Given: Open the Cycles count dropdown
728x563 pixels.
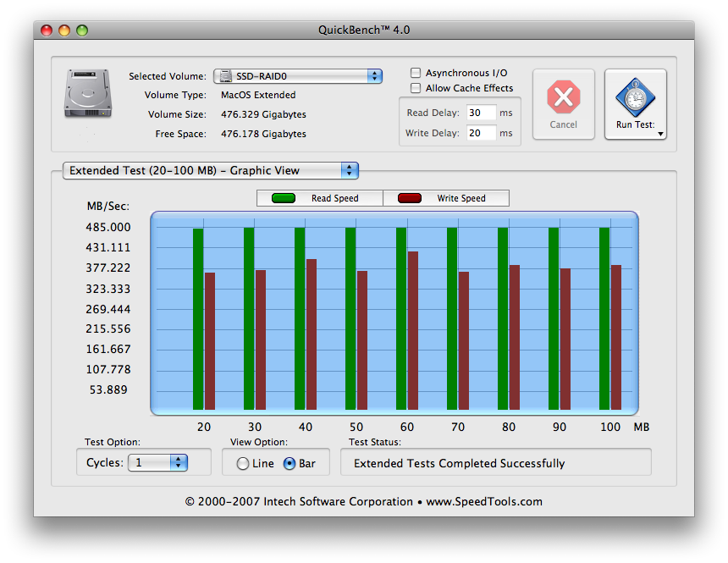Looking at the screenshot, I should (x=157, y=462).
